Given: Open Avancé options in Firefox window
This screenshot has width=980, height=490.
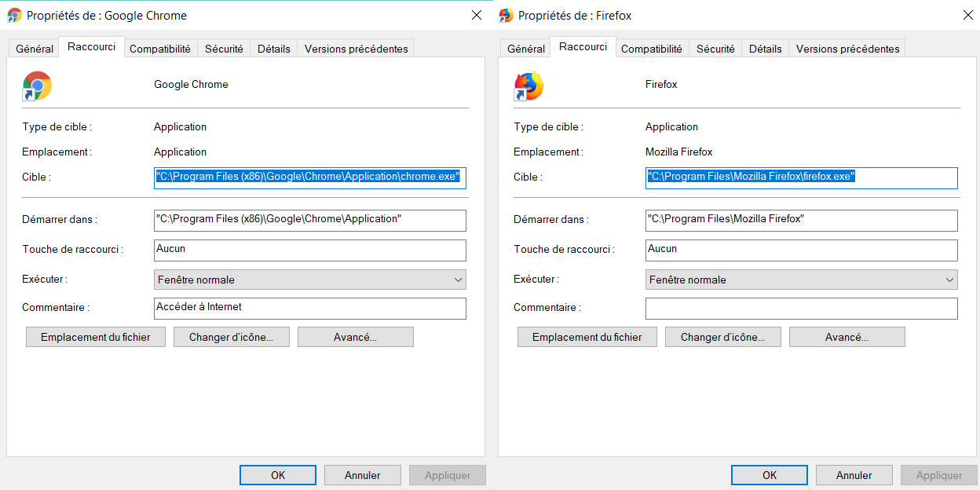Looking at the screenshot, I should [x=847, y=337].
